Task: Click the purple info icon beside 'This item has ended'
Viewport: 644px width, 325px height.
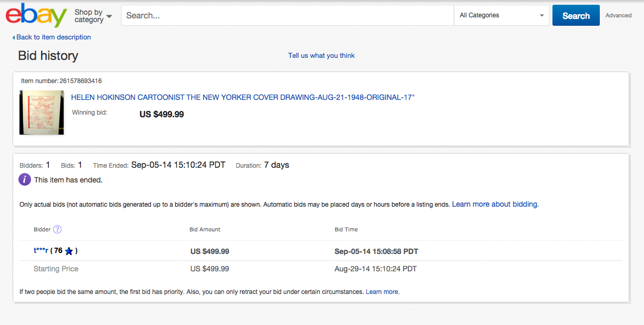Action: tap(25, 179)
